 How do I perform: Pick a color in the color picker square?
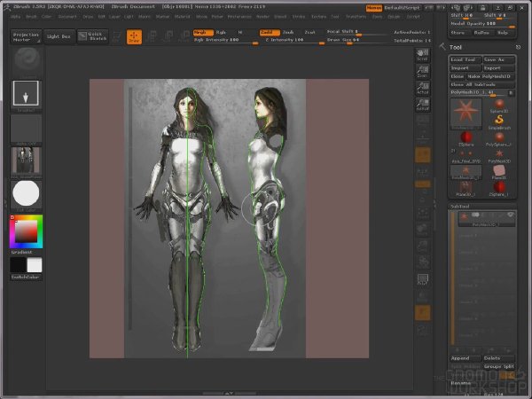(26, 231)
